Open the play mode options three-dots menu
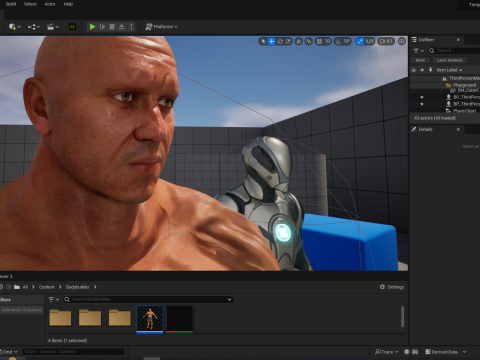Image resolution: width=480 pixels, height=360 pixels. click(131, 27)
